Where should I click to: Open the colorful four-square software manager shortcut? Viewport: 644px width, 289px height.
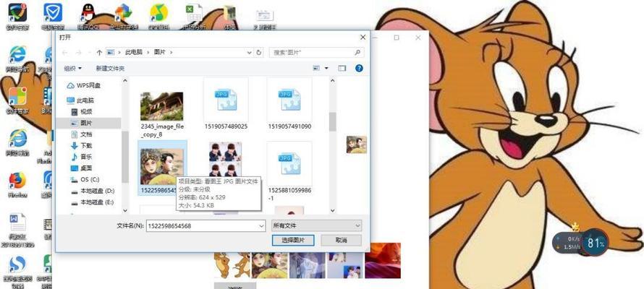17,100
